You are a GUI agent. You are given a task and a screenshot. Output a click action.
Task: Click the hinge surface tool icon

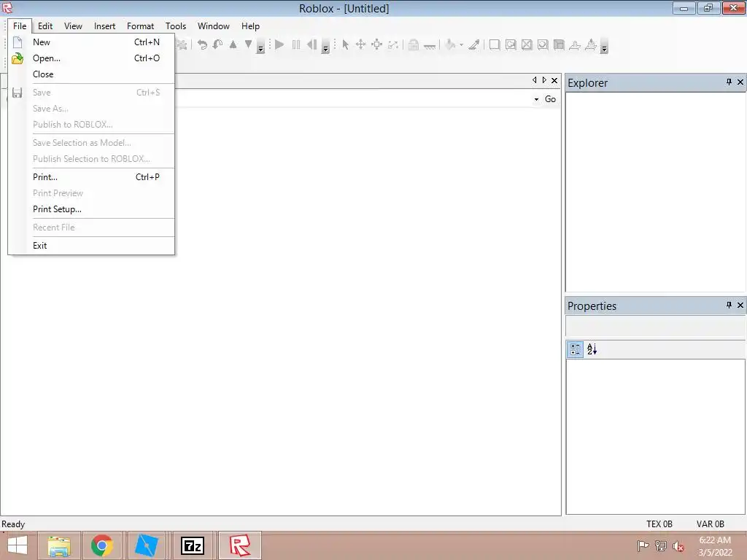tap(575, 44)
